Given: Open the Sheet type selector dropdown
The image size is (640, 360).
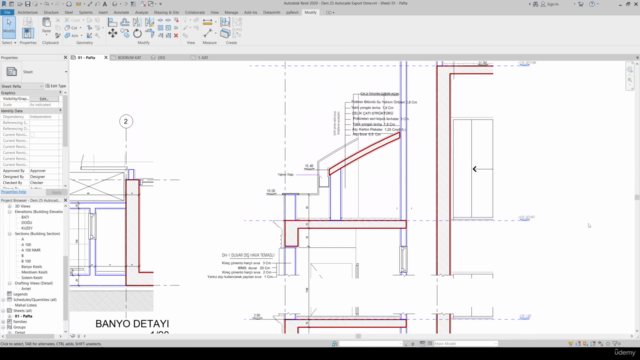Looking at the screenshot, I should (x=66, y=72).
